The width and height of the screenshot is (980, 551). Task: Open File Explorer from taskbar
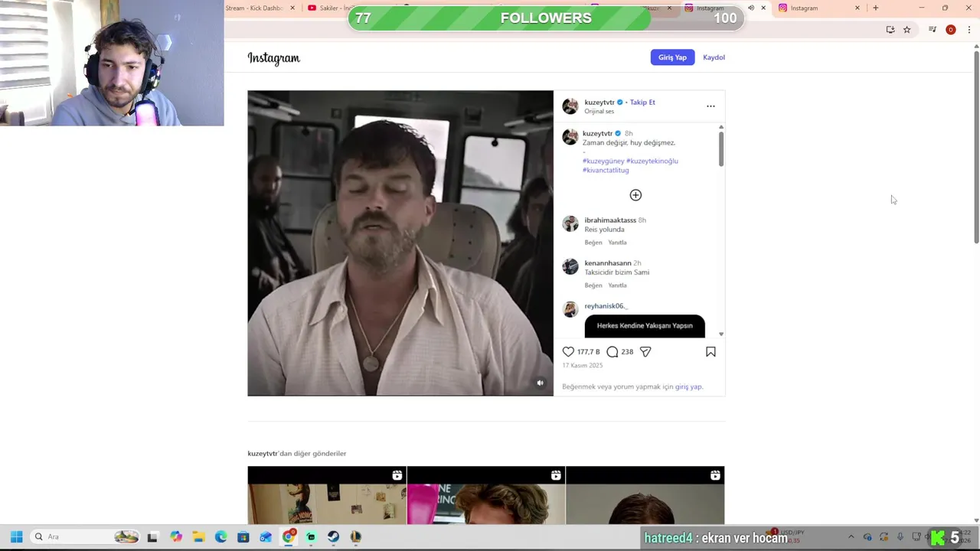198,537
